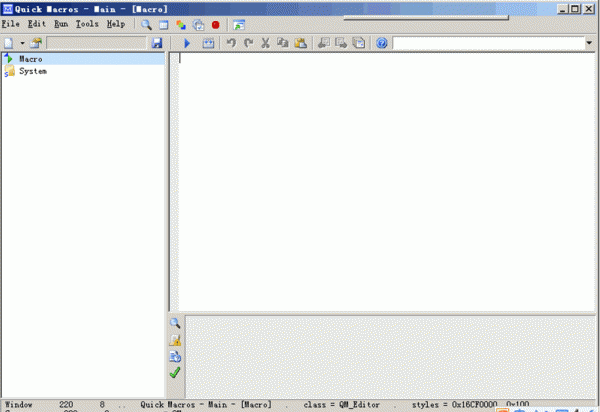Click the 'styles = 0x16CF0000' status bar text

click(454, 404)
